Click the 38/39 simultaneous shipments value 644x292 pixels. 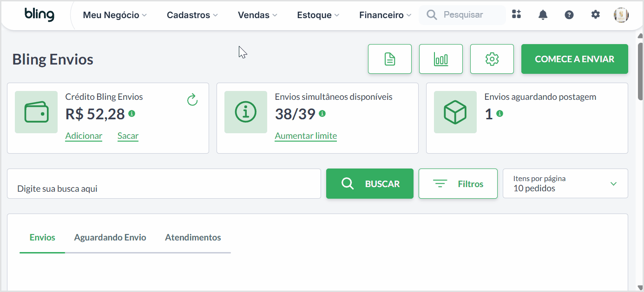click(295, 114)
